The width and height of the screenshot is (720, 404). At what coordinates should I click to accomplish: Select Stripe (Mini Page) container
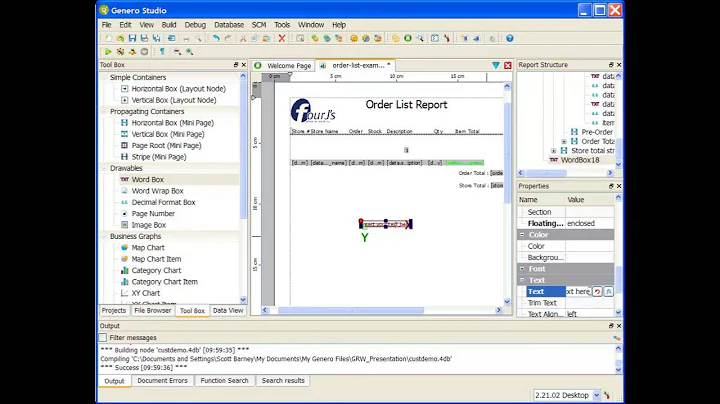point(159,157)
